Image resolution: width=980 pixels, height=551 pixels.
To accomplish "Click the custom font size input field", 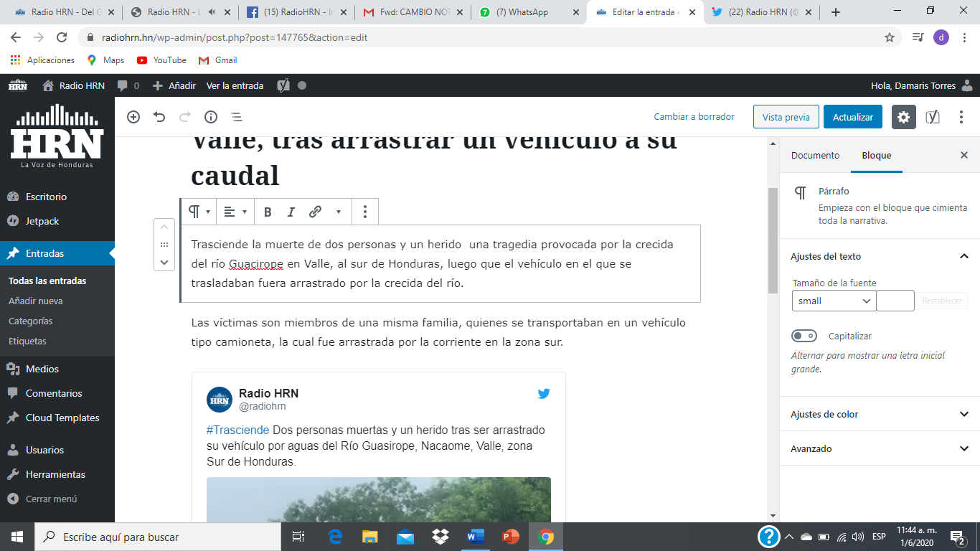I will coord(895,301).
